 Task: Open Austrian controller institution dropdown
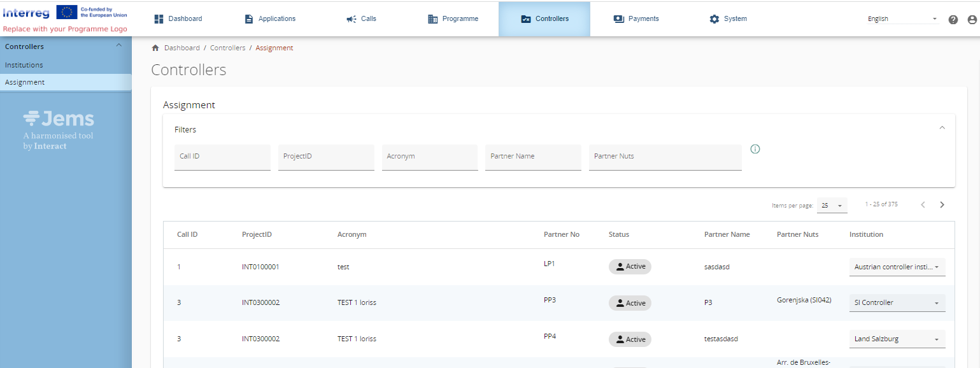tap(897, 267)
